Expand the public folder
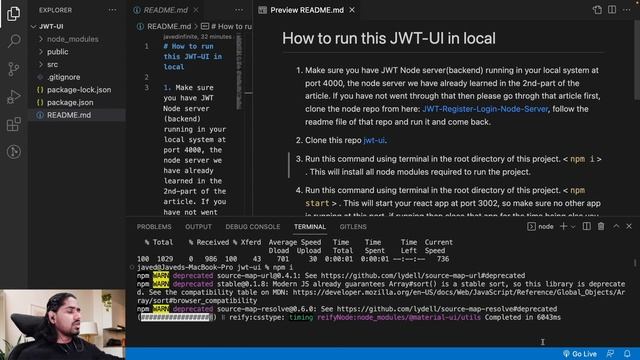This screenshot has height=360, width=640. [x=77, y=52]
